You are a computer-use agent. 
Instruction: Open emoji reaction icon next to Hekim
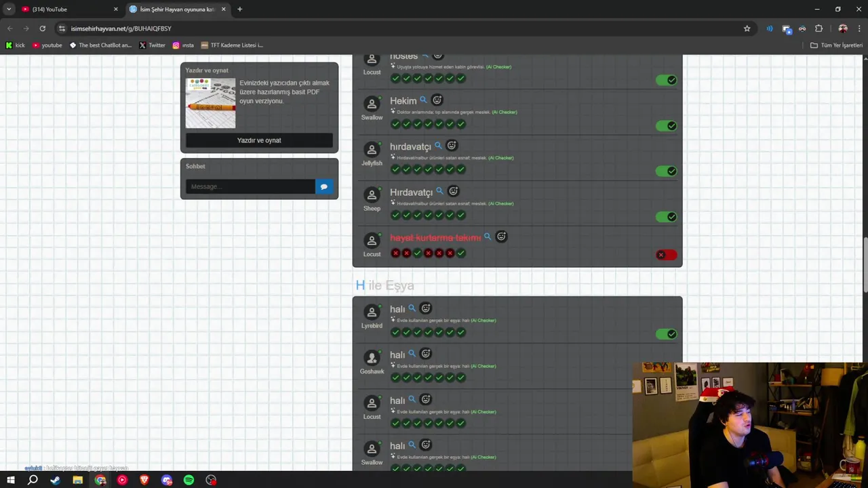click(x=437, y=100)
